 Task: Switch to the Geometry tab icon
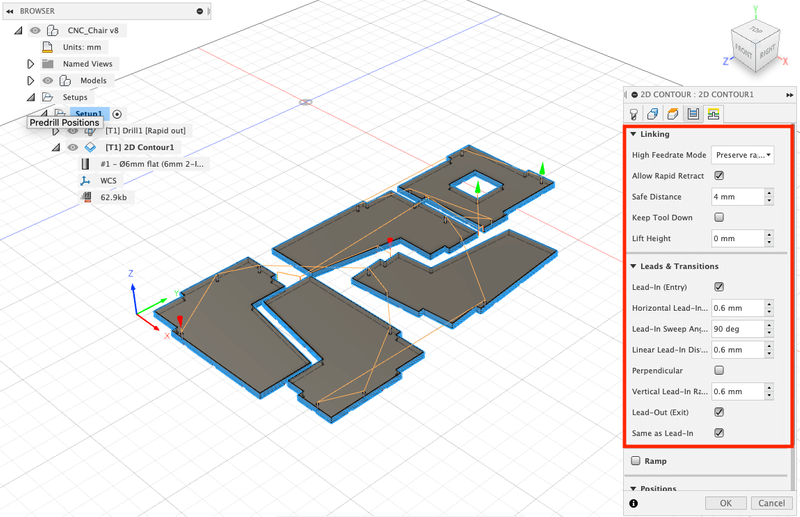click(653, 114)
